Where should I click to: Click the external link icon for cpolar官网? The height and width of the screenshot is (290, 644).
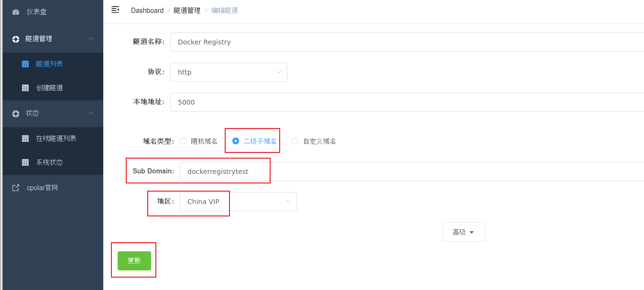pos(16,188)
